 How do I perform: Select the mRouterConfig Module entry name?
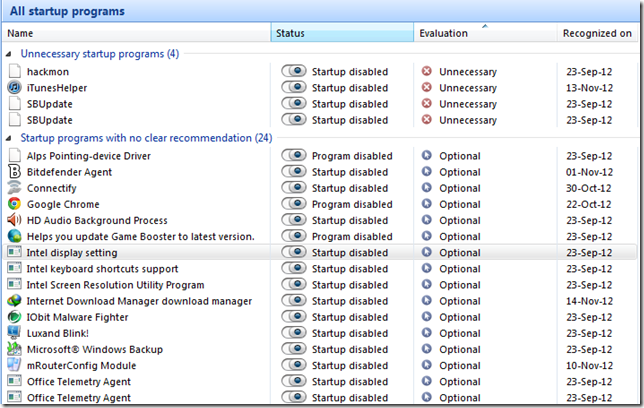(81, 365)
